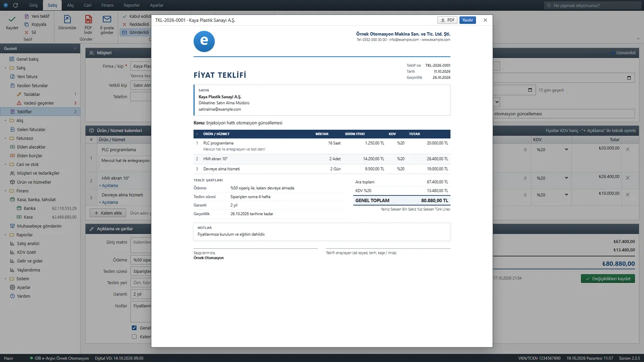Screen dimensions: 644x362
Task: Tick the unchecked Kalem checkbox
Action: [134, 337]
